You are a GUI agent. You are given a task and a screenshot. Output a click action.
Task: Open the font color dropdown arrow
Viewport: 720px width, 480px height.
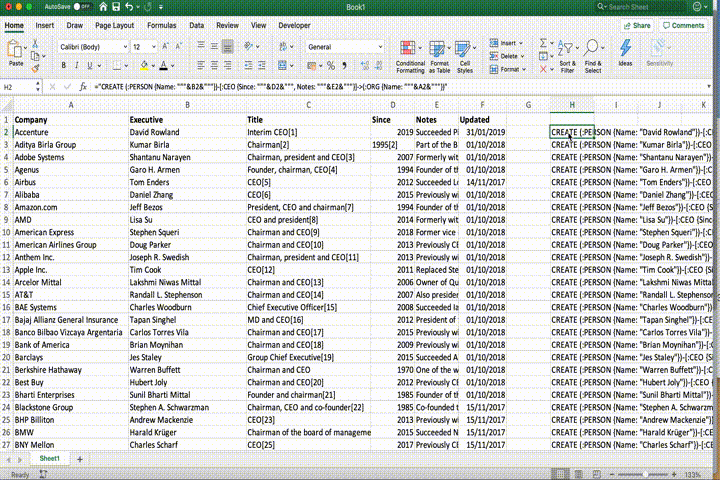click(x=173, y=66)
